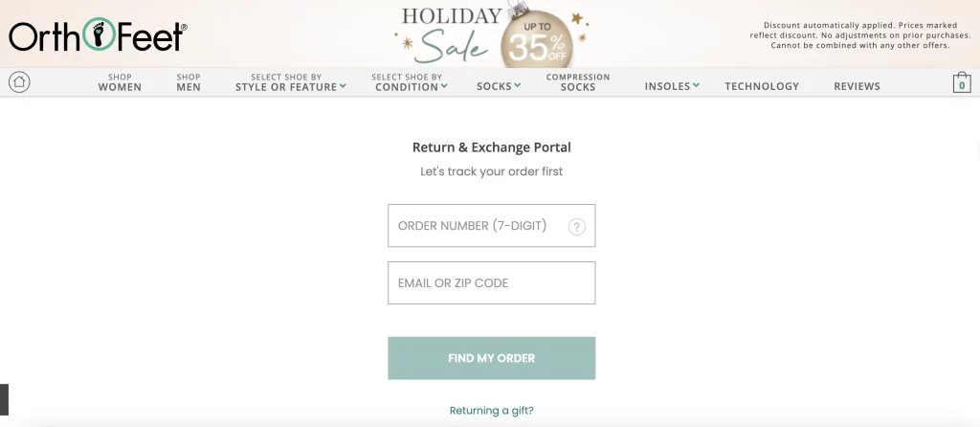Click the dark tab at left screen edge
This screenshot has width=980, height=427.
coord(4,398)
